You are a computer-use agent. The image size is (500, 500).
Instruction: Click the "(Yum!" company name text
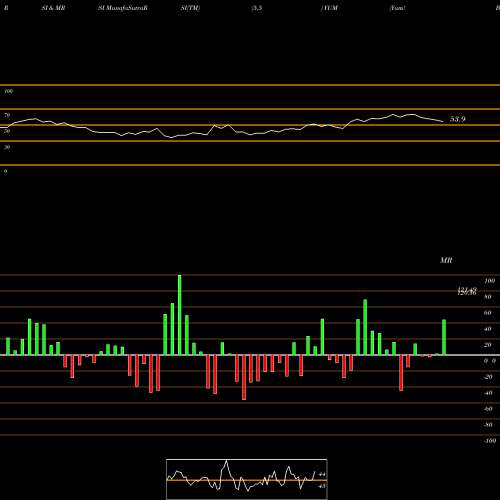[x=397, y=8]
